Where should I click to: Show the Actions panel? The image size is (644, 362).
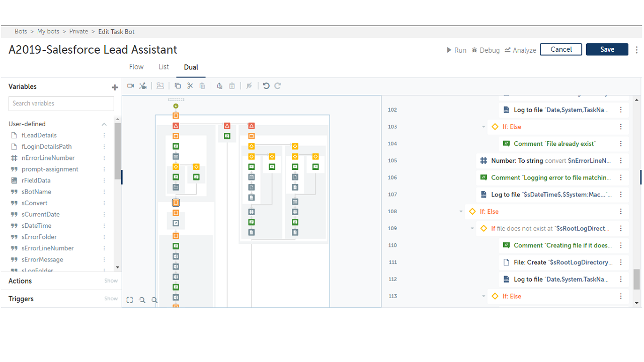coord(111,281)
